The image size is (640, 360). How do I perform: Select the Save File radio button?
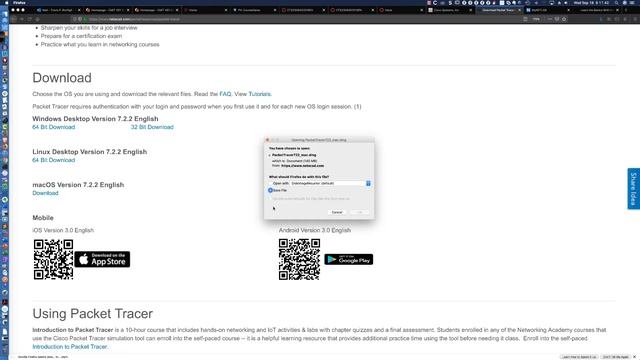[270, 190]
